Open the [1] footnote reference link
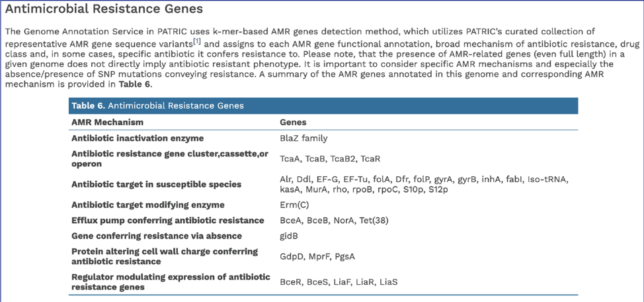644x302 pixels. (196, 41)
